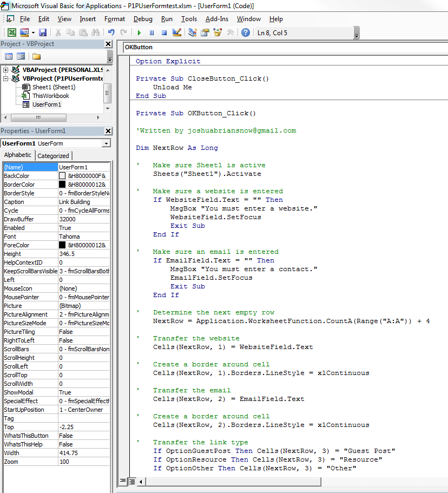This screenshot has height=493, width=448.
Task: Open Object Browser from the toolbar
Action: [x=218, y=32]
